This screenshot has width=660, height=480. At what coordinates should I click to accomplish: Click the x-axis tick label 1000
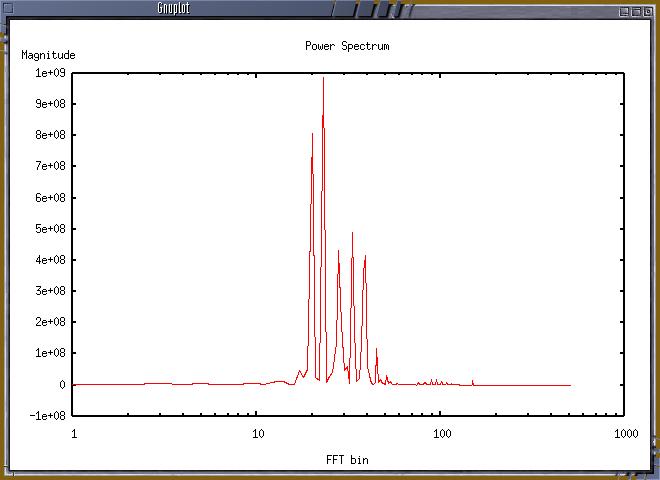click(x=624, y=435)
